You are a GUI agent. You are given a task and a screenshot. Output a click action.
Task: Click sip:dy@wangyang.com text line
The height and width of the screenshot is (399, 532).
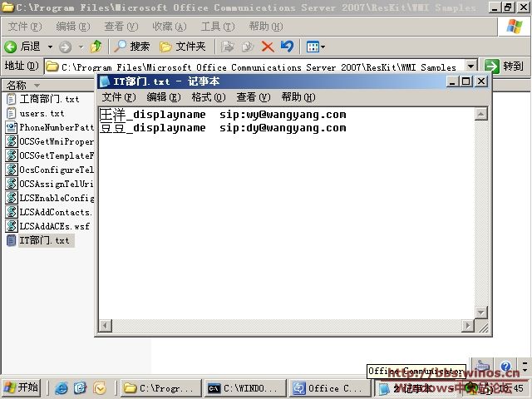pos(283,128)
